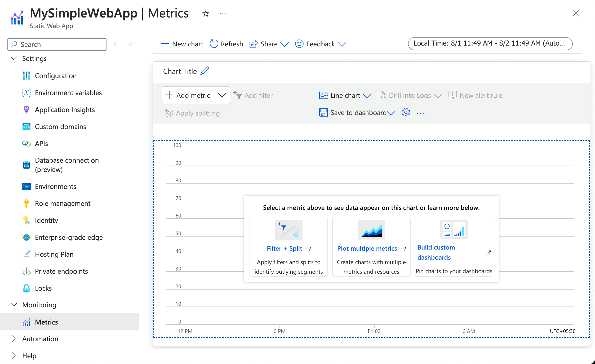The image size is (595, 364).
Task: Click the Metrics menu item in sidebar
Action: (46, 322)
